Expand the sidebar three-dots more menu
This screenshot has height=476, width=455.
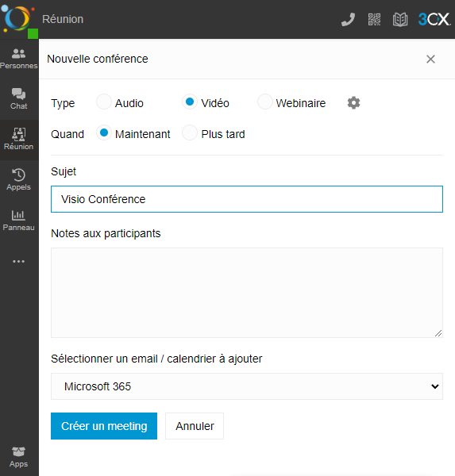click(19, 261)
